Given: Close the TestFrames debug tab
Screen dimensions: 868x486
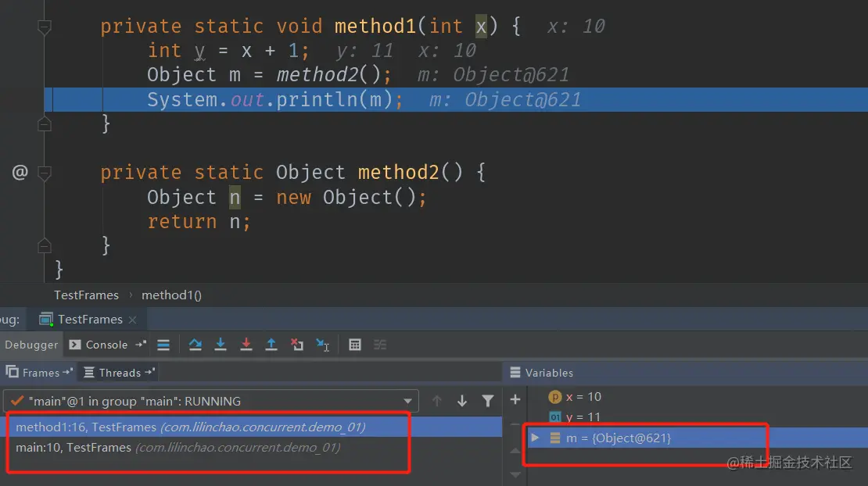Looking at the screenshot, I should pyautogui.click(x=132, y=320).
